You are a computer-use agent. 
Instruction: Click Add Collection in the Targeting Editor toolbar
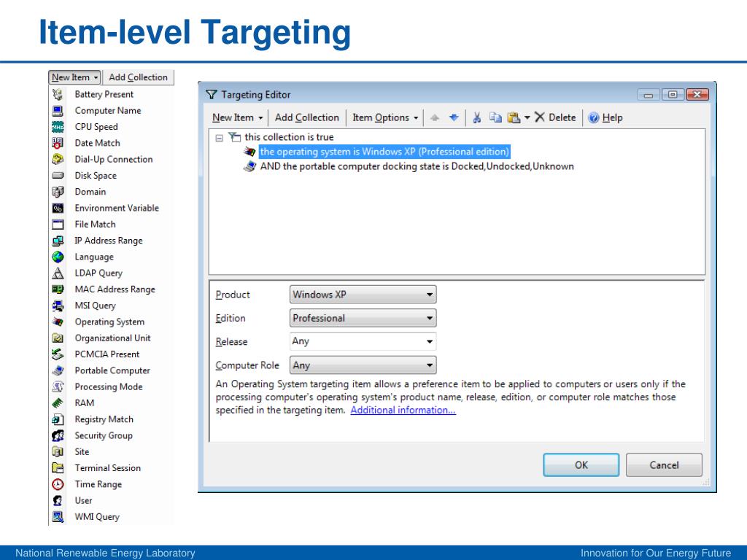coord(307,117)
